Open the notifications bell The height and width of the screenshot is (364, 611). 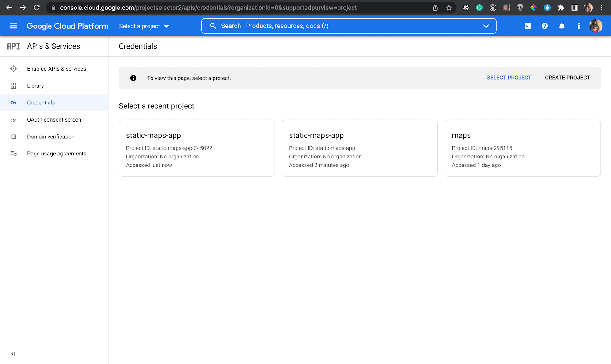click(x=562, y=26)
